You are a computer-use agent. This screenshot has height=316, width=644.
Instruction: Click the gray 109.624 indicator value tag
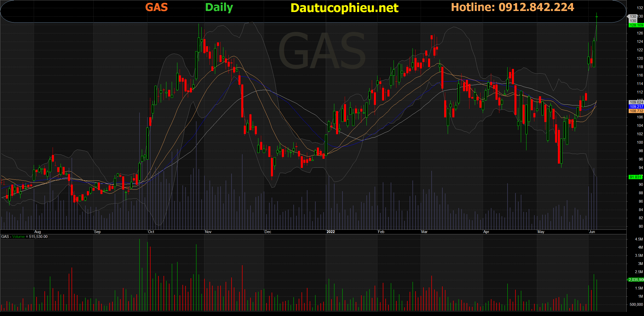[x=636, y=102]
